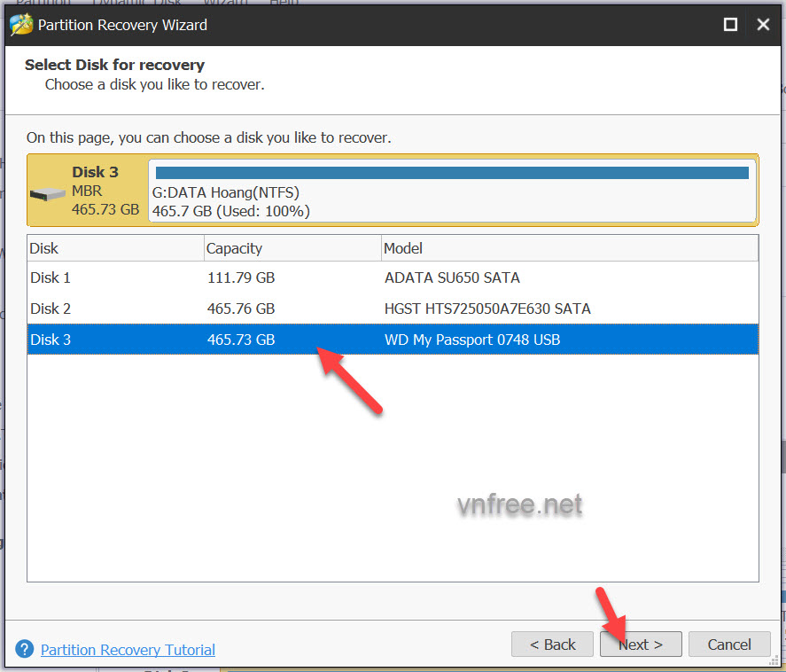
Task: Close the wizard with the X button
Action: [763, 25]
